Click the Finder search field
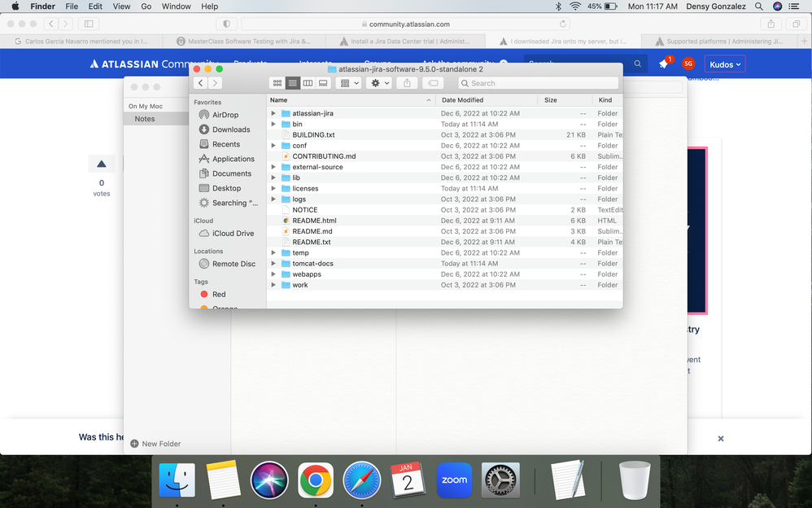This screenshot has width=812, height=508. point(539,83)
